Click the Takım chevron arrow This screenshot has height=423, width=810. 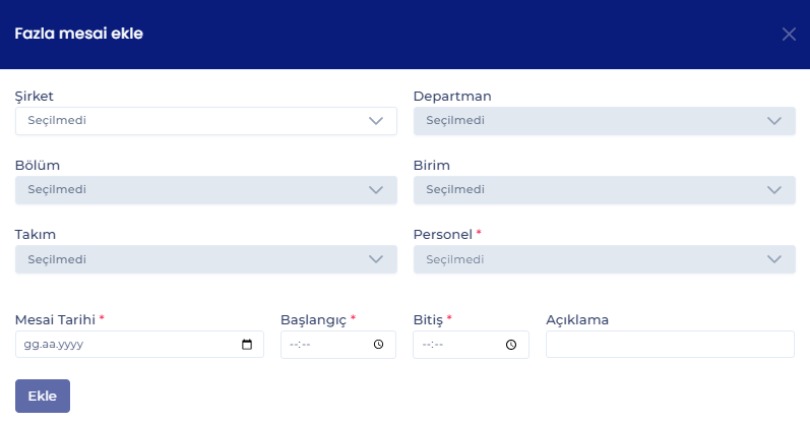376,260
